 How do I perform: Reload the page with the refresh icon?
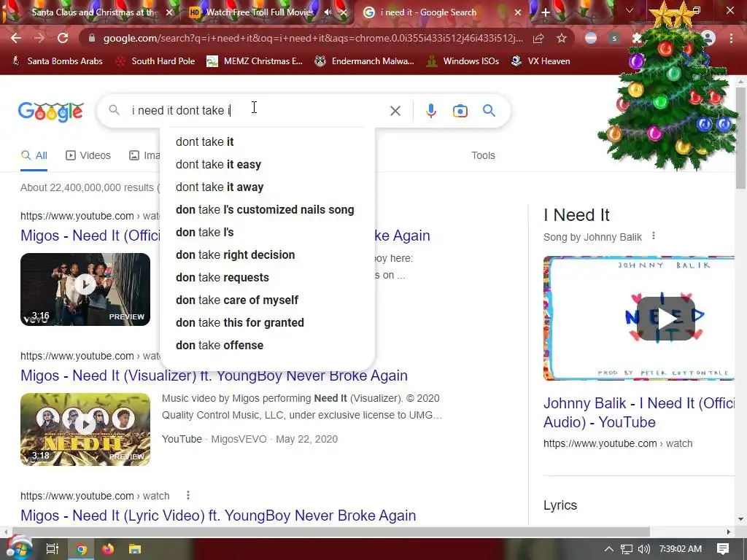click(63, 38)
